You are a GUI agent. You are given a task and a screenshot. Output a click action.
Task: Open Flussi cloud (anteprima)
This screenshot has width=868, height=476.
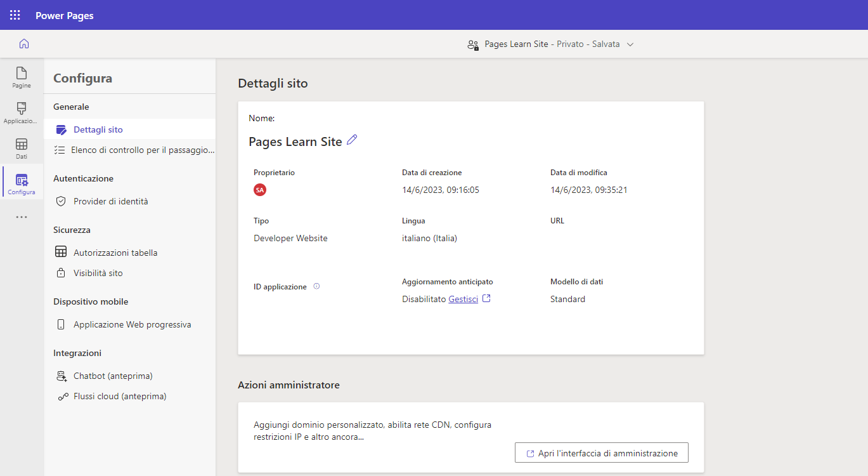pyautogui.click(x=129, y=396)
